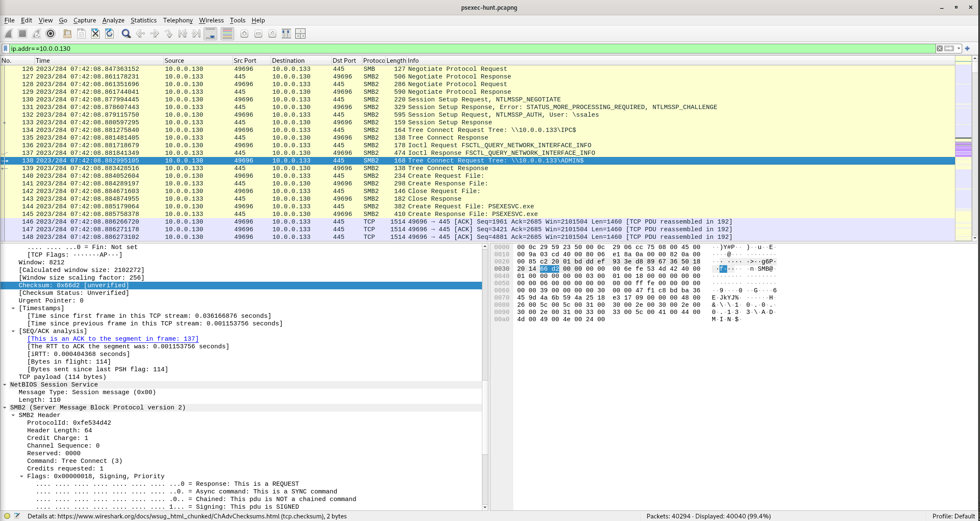Click the display filter bookmark icon
980x521 pixels.
click(x=6, y=48)
